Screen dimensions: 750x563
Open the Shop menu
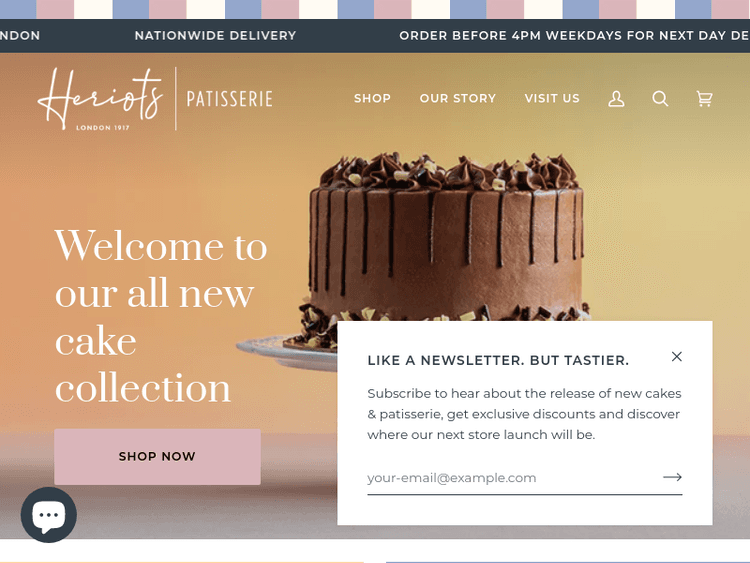pos(372,99)
